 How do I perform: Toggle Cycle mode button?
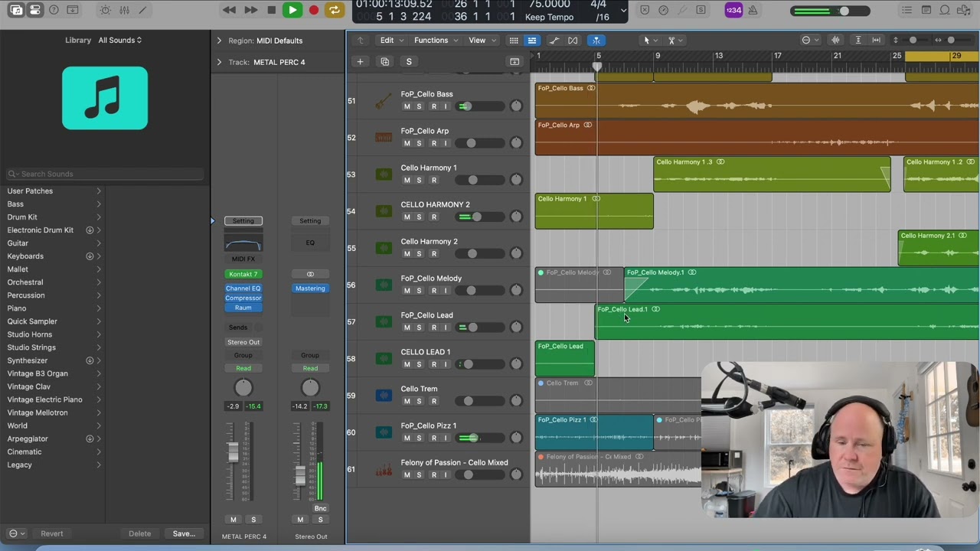pos(334,10)
